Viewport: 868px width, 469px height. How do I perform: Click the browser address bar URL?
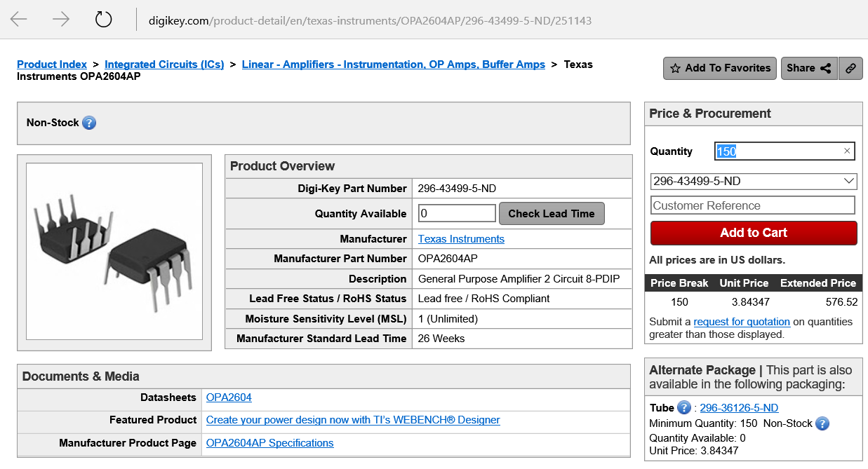click(x=370, y=20)
